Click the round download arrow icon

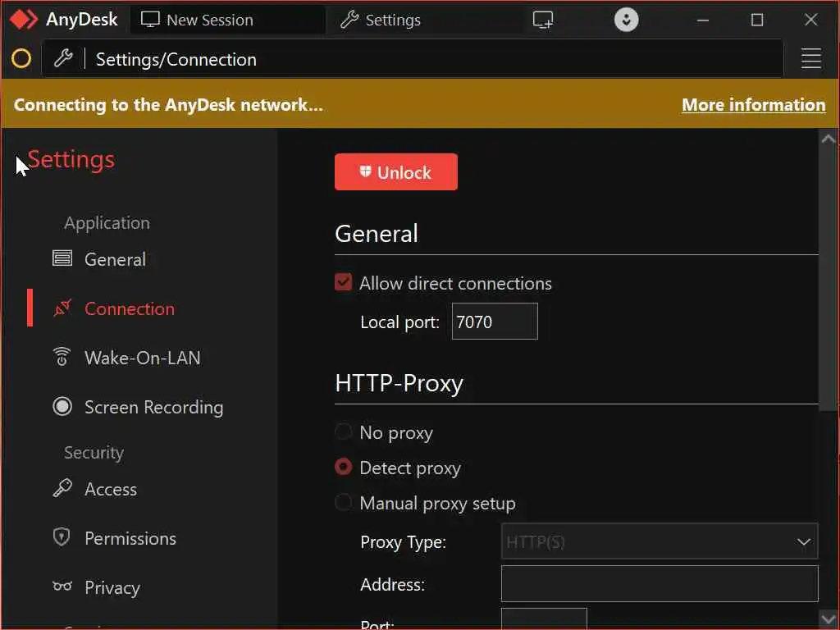click(x=627, y=20)
